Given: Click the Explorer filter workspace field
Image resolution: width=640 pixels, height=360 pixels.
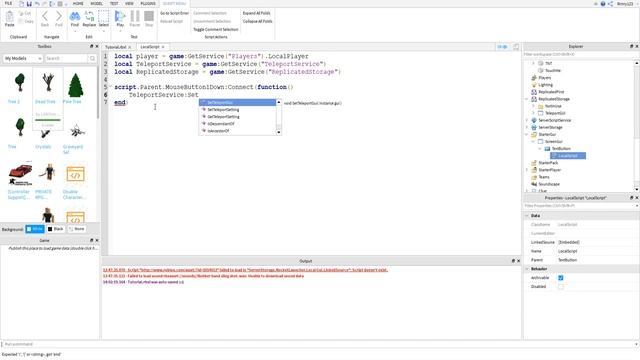Looking at the screenshot, I should coord(579,54).
